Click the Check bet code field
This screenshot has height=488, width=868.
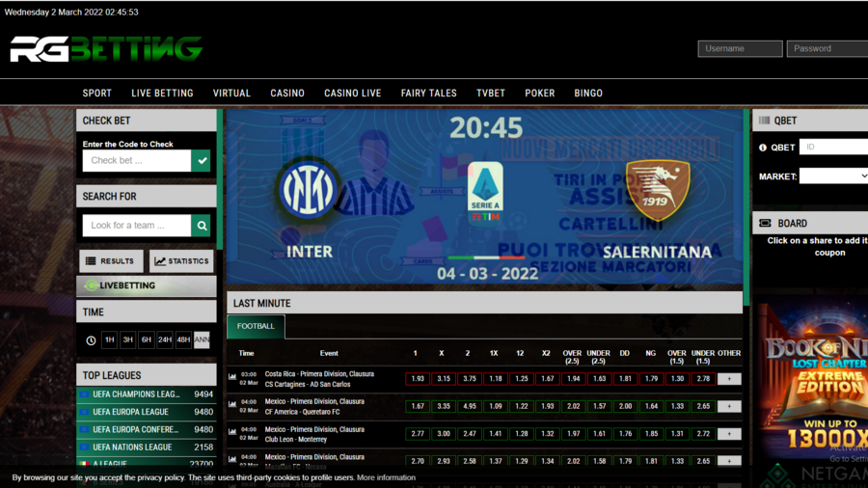point(137,160)
